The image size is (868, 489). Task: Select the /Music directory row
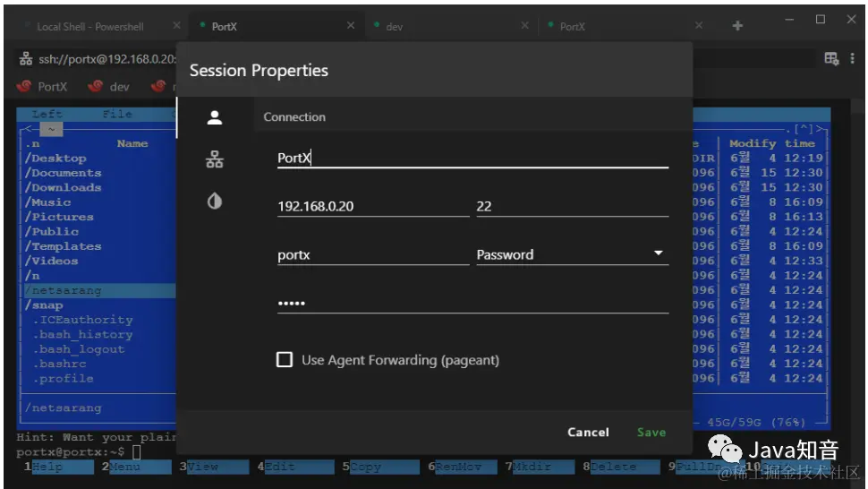(99, 202)
